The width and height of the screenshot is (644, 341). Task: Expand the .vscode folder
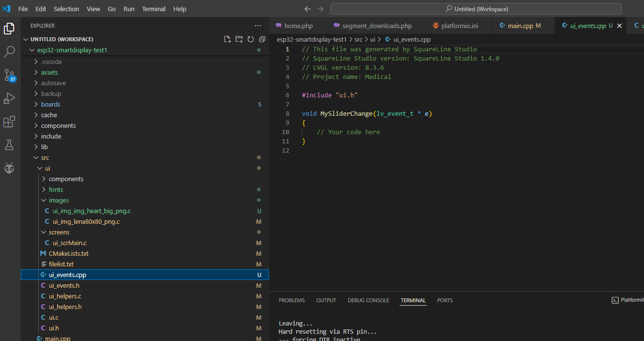(145, 62)
